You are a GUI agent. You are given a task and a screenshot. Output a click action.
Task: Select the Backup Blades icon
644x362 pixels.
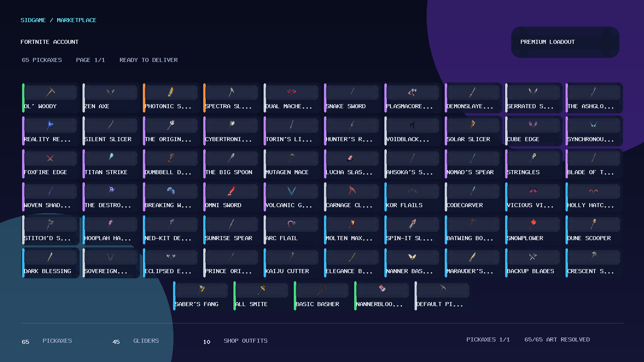(x=533, y=257)
